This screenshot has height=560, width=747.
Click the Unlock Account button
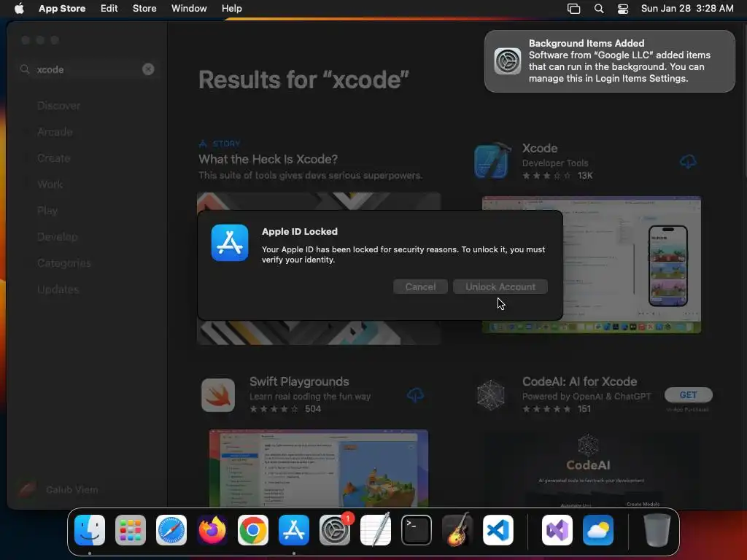pos(500,287)
